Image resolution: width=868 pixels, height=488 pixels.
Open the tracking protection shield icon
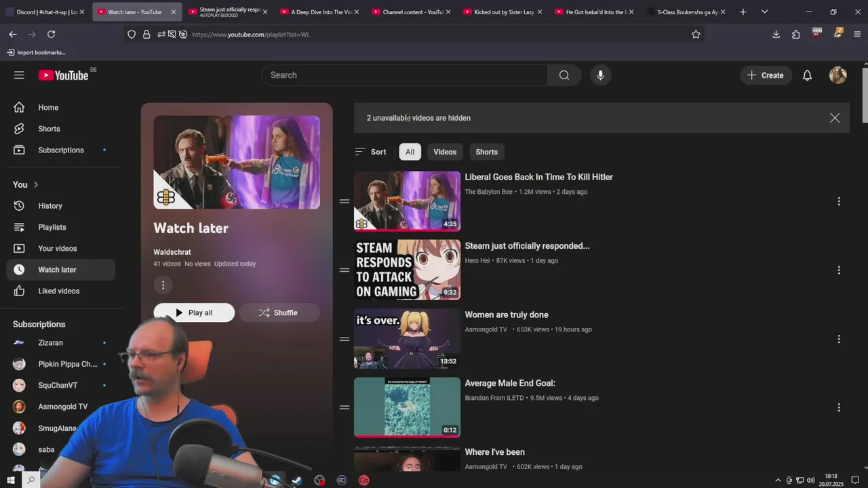coord(132,34)
